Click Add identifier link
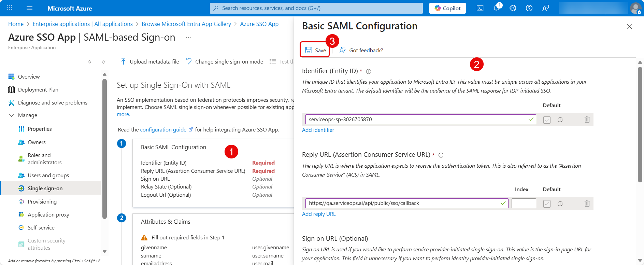The height and width of the screenshot is (265, 644). [x=318, y=130]
